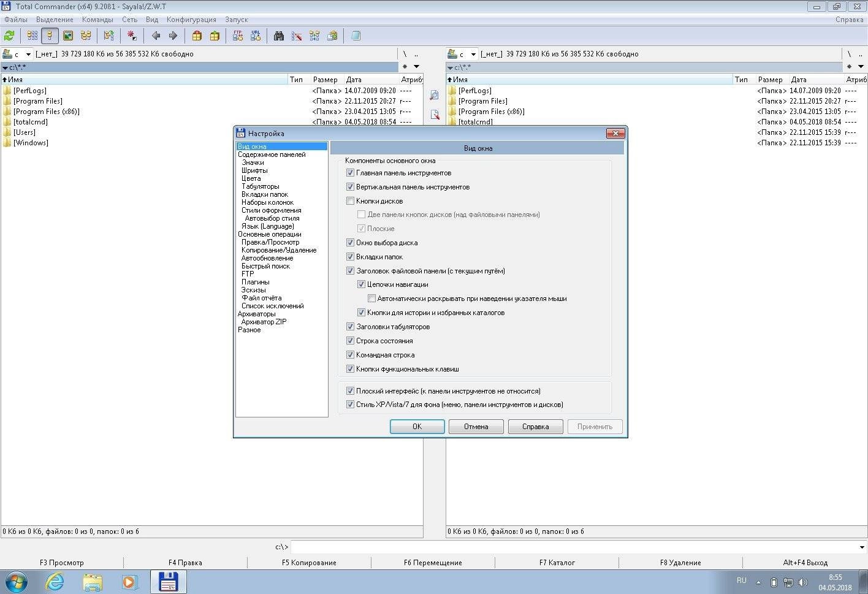Show hidden system tray icons
The width and height of the screenshot is (868, 594).
758,582
